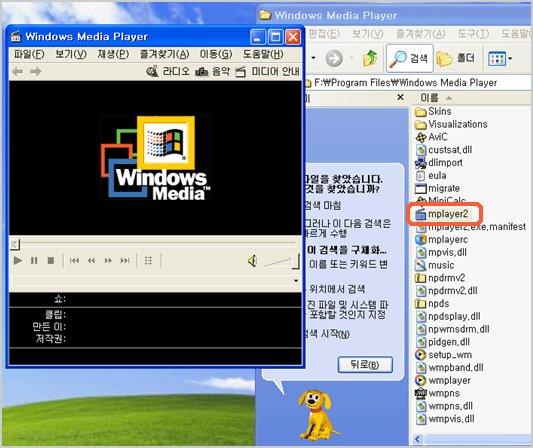Click the fast forward button

(x=108, y=261)
